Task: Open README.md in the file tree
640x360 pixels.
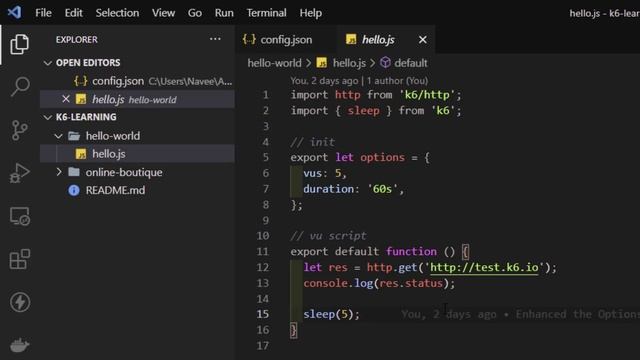Action: click(138, 190)
